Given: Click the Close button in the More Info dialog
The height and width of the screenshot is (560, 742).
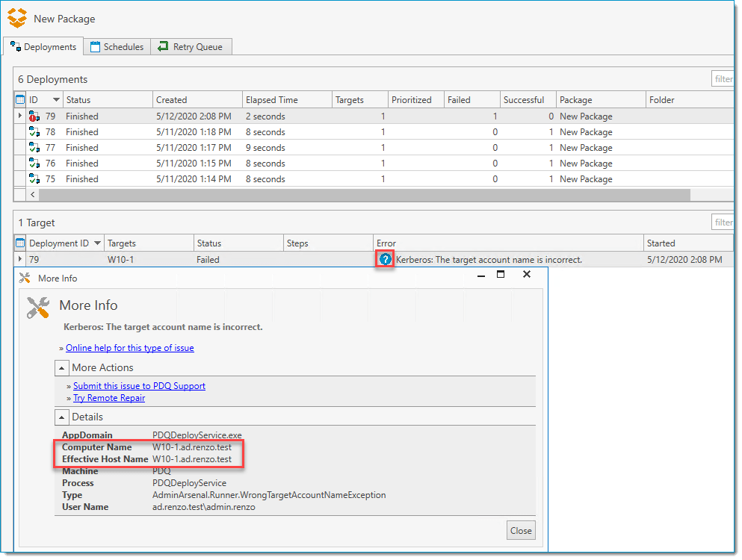Looking at the screenshot, I should click(521, 530).
